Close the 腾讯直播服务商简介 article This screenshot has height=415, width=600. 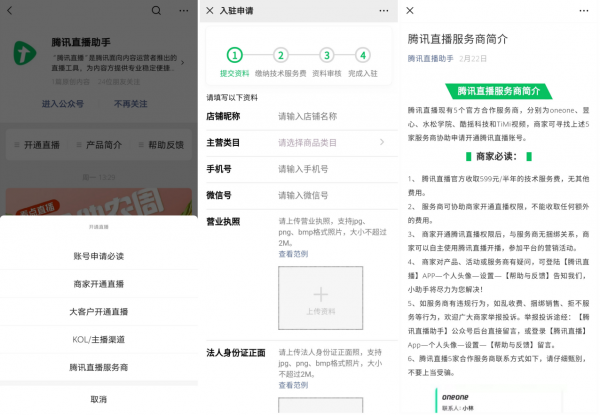coord(410,11)
